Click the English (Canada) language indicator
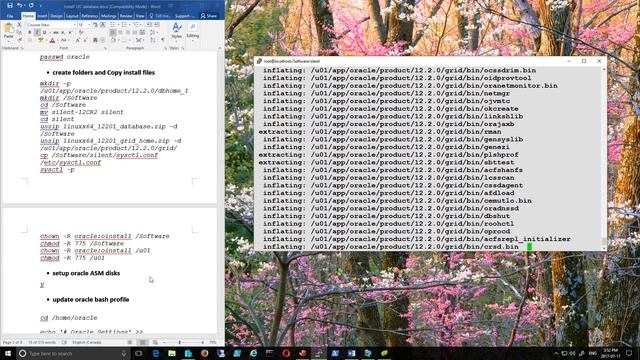640x360 pixels. coord(87,342)
